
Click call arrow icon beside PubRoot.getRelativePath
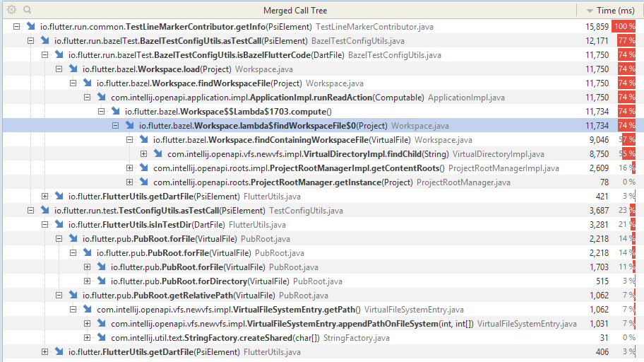[73, 295]
